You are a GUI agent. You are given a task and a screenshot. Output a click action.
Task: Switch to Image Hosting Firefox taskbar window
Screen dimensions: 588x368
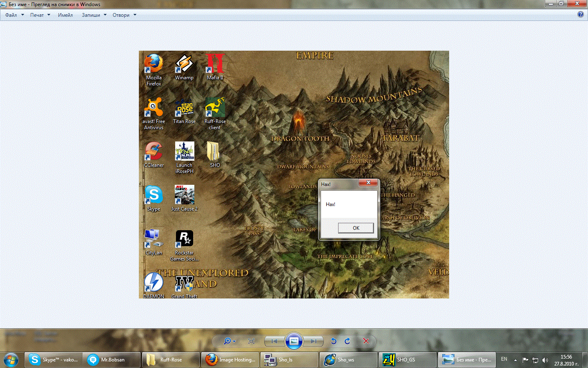(230, 360)
